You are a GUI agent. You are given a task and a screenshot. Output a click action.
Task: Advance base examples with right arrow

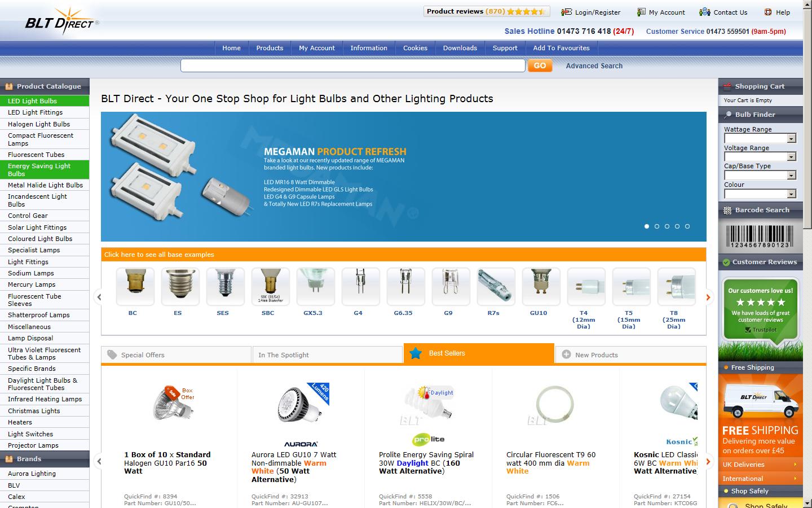(708, 297)
